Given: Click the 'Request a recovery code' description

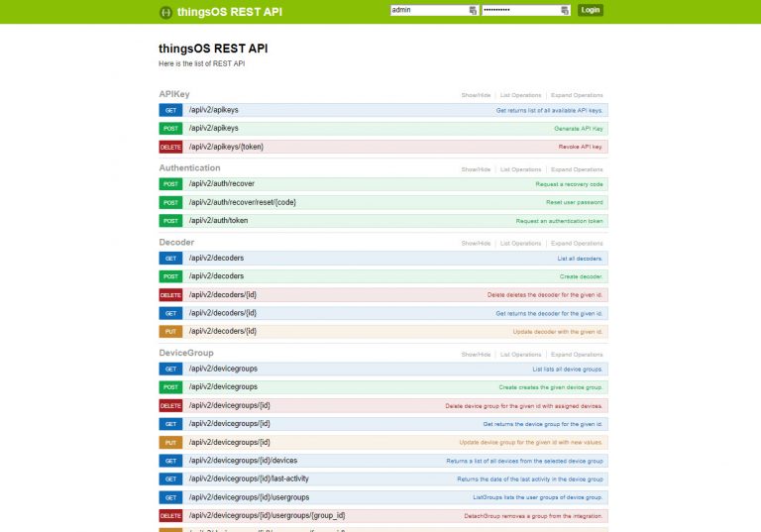Looking at the screenshot, I should (x=570, y=184).
